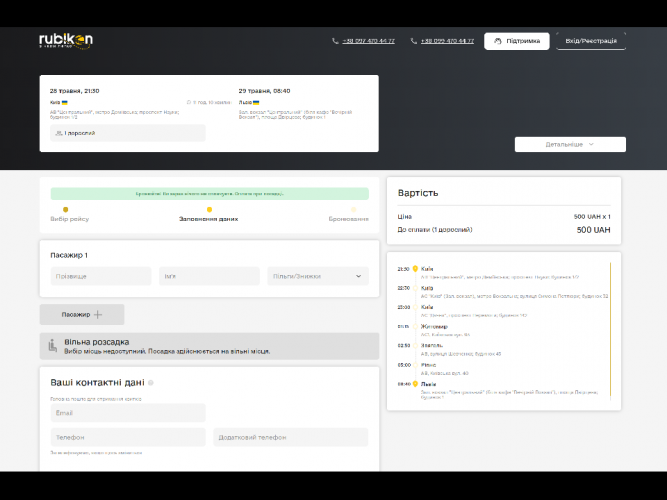This screenshot has width=667, height=500.
Task: Click the До сплати (1 дорослий) label
Action: (x=435, y=230)
